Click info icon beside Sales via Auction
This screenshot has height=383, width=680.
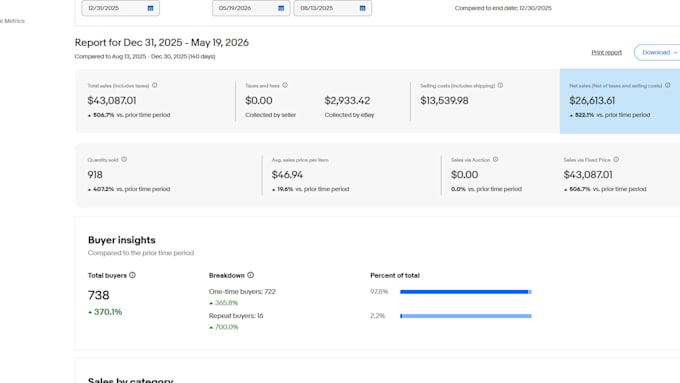coord(496,160)
